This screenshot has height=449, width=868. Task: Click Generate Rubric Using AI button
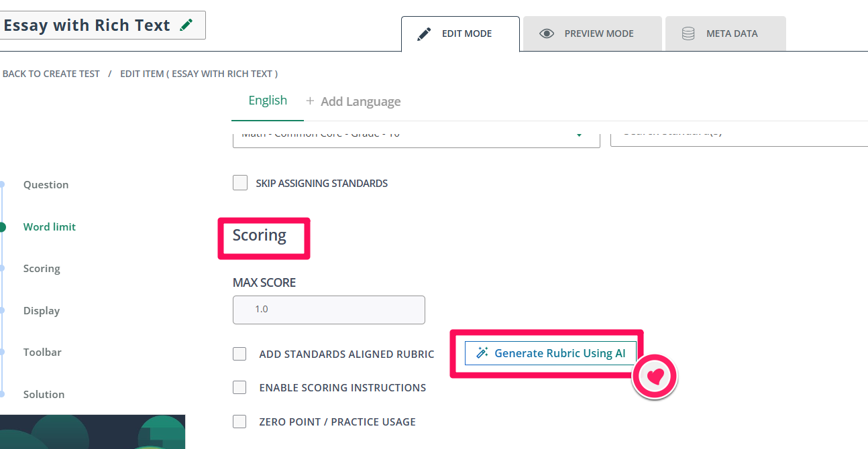coord(550,353)
